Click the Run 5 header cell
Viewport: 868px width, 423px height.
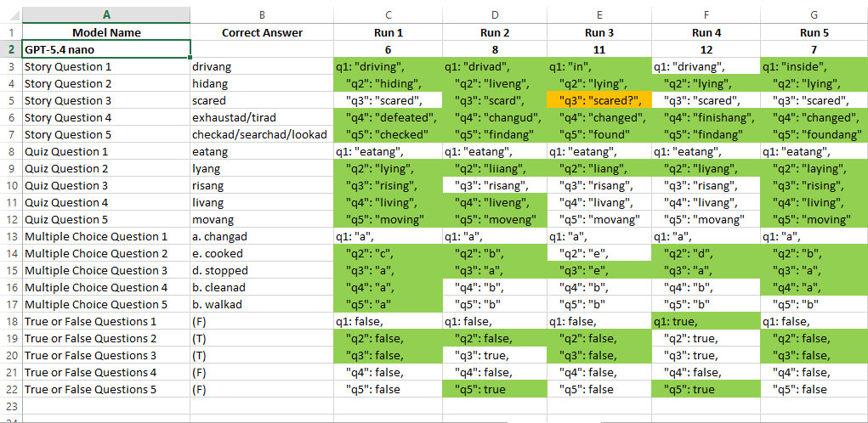tap(814, 32)
